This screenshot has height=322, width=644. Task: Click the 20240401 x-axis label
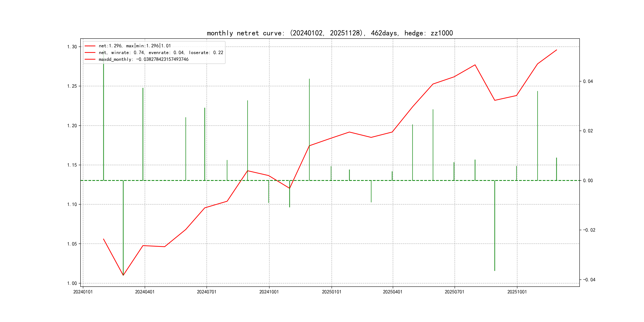(x=145, y=292)
